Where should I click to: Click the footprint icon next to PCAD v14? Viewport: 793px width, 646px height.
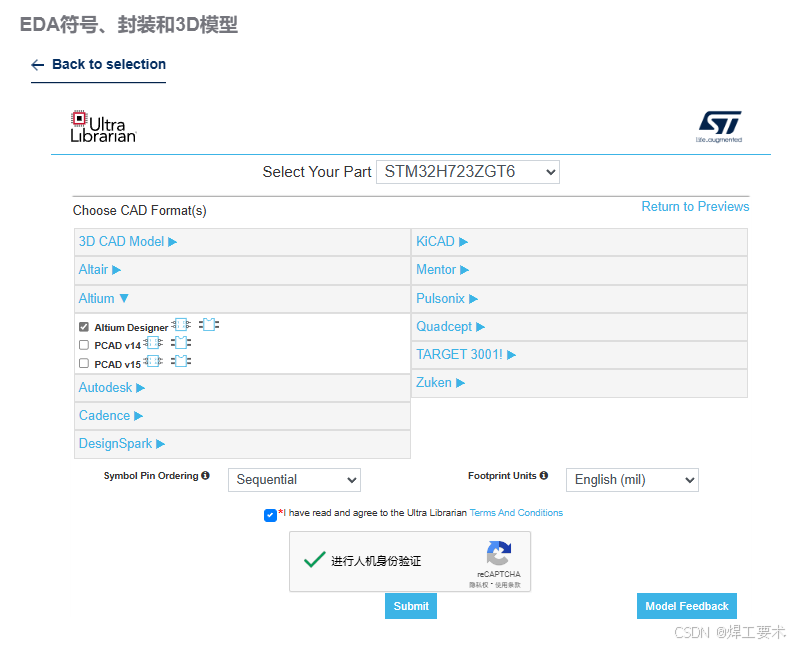coord(181,343)
